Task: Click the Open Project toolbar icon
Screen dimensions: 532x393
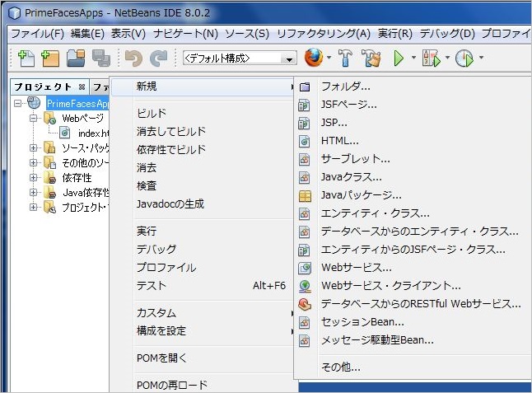Action: 76,58
